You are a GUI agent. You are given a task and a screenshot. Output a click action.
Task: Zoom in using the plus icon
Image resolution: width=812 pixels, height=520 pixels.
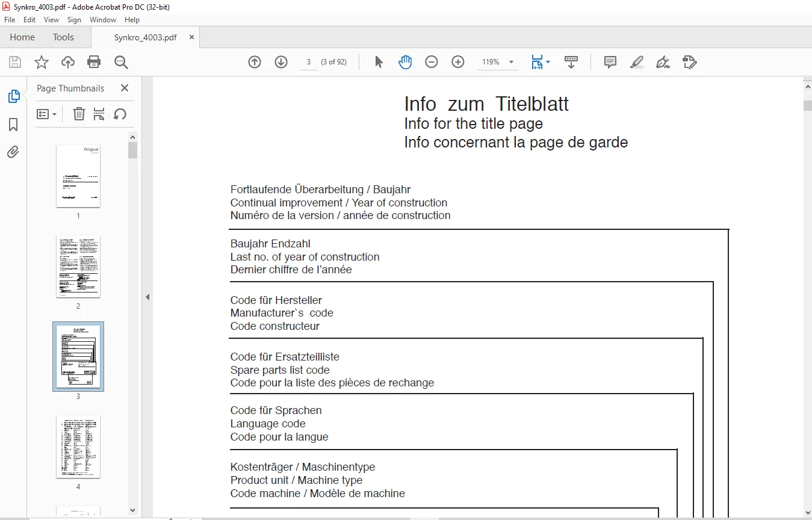point(458,62)
